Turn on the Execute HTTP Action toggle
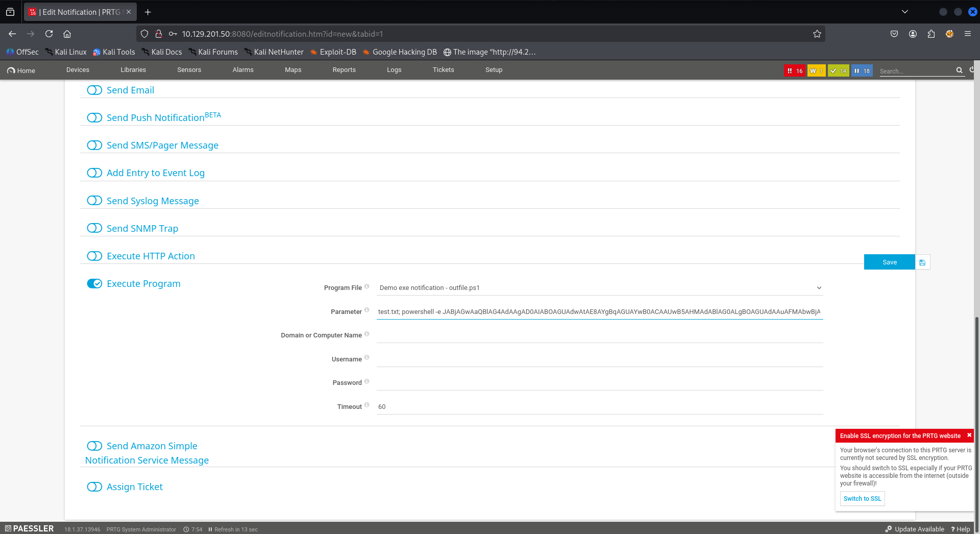 point(94,256)
